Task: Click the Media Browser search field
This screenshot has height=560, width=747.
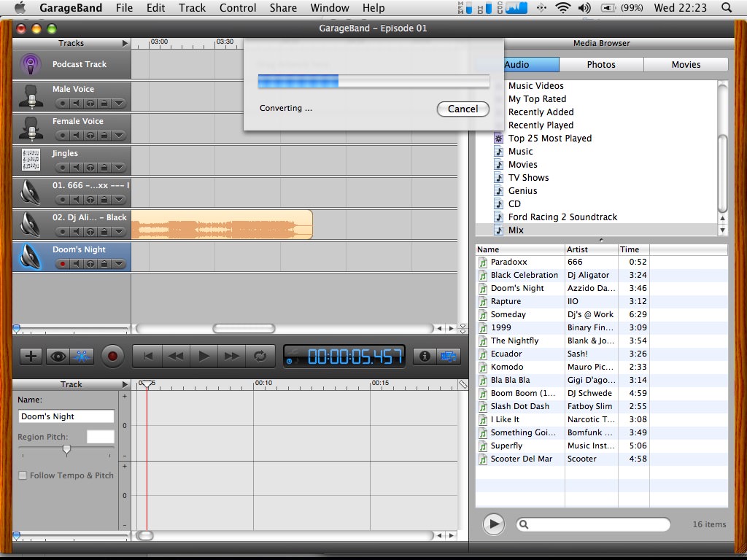Action: coord(593,524)
